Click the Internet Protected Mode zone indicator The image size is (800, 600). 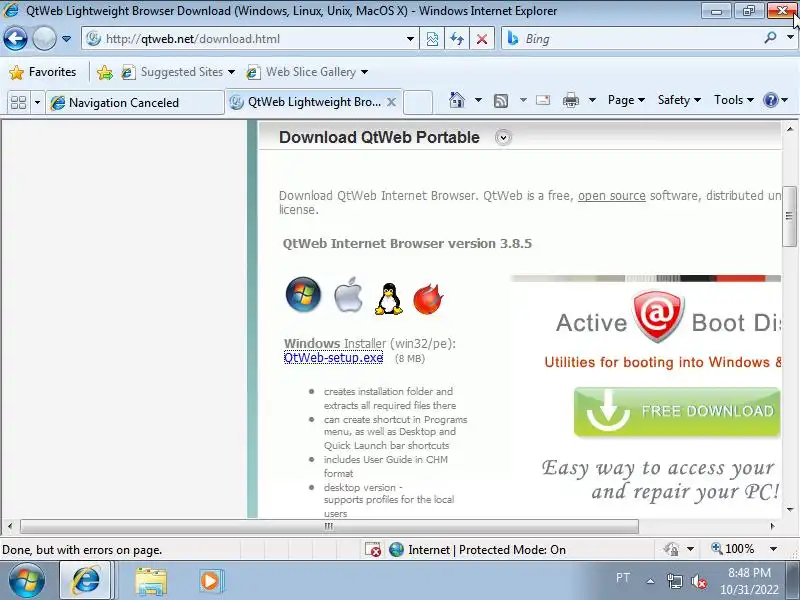tap(477, 549)
